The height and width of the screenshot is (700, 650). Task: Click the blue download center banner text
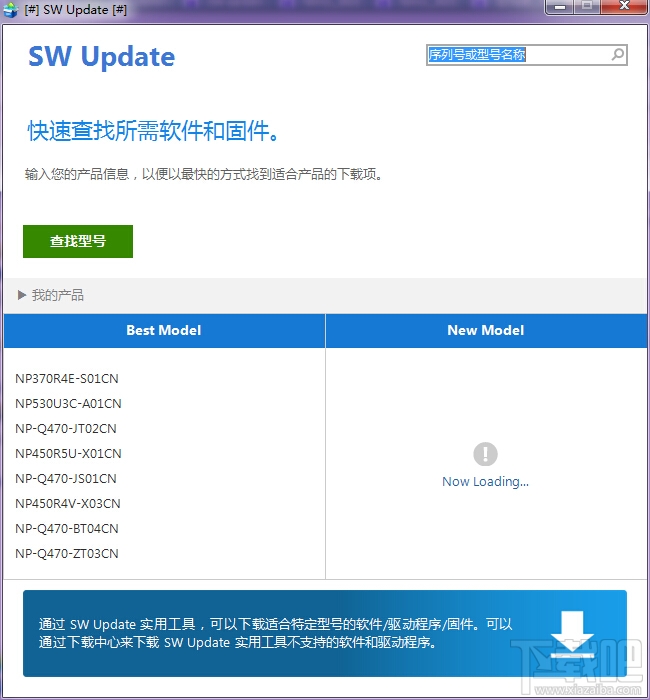tap(275, 633)
